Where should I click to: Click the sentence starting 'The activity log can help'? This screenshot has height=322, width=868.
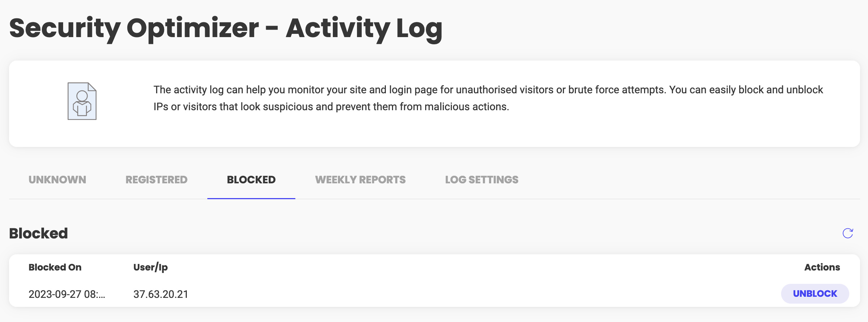[410, 90]
